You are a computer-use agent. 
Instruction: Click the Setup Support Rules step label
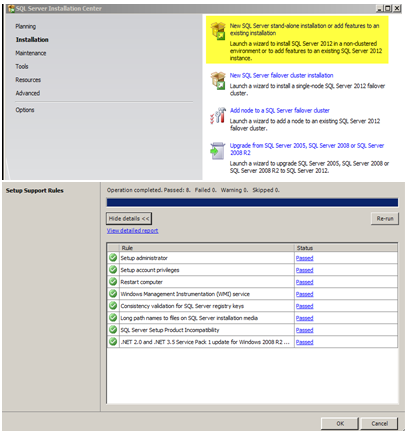34,191
